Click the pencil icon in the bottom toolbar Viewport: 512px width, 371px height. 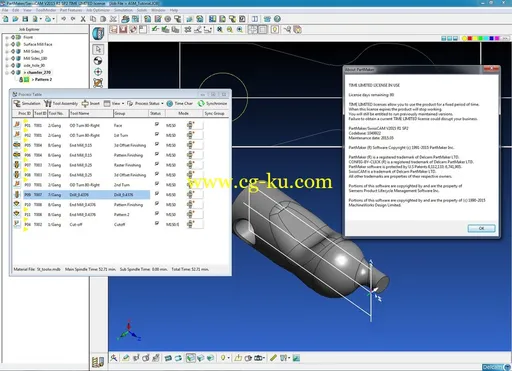pyautogui.click(x=273, y=358)
